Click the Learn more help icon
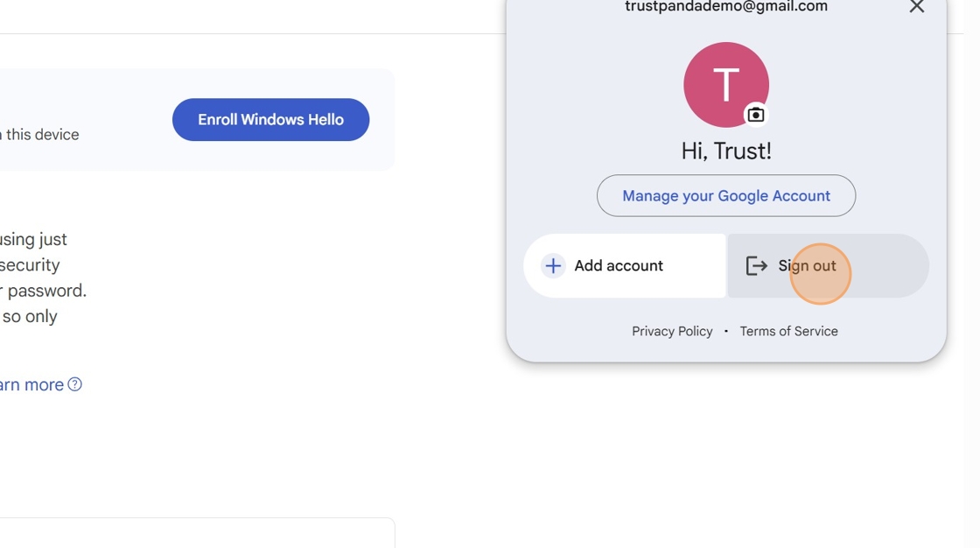The image size is (980, 548). pyautogui.click(x=75, y=384)
